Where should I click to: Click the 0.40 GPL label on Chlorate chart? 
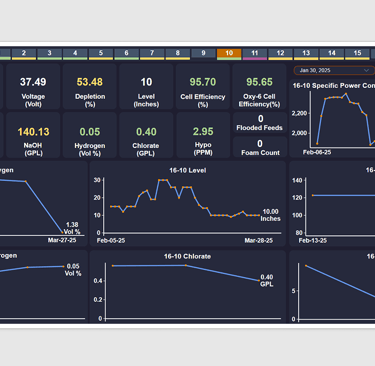click(267, 280)
